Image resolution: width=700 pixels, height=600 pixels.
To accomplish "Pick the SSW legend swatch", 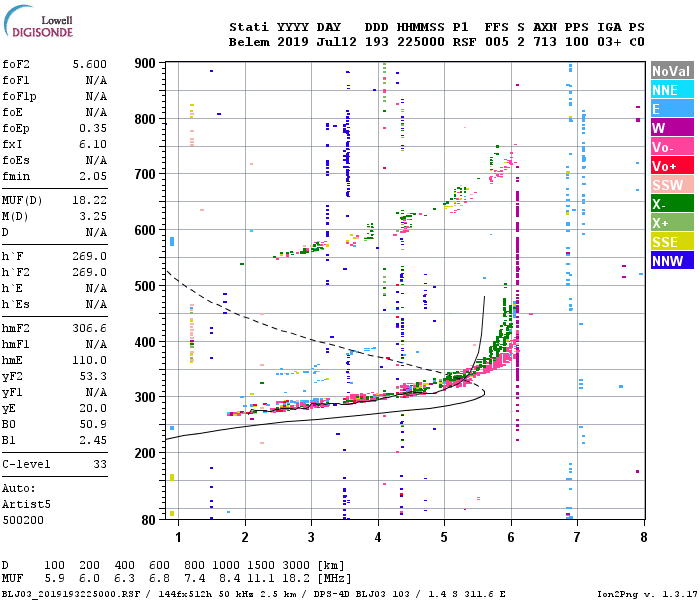I will [x=672, y=184].
